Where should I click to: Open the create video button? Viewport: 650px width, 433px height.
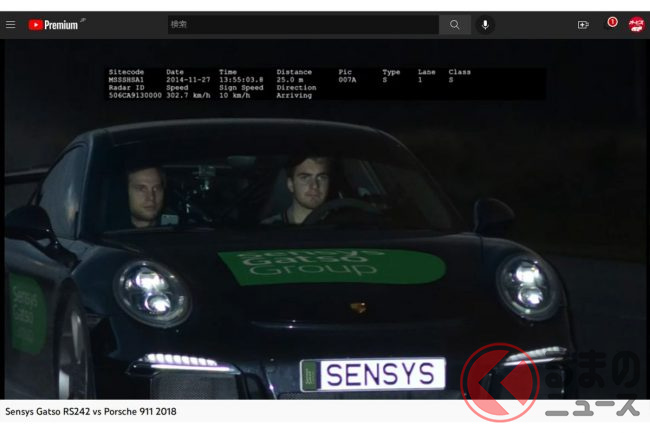click(583, 25)
